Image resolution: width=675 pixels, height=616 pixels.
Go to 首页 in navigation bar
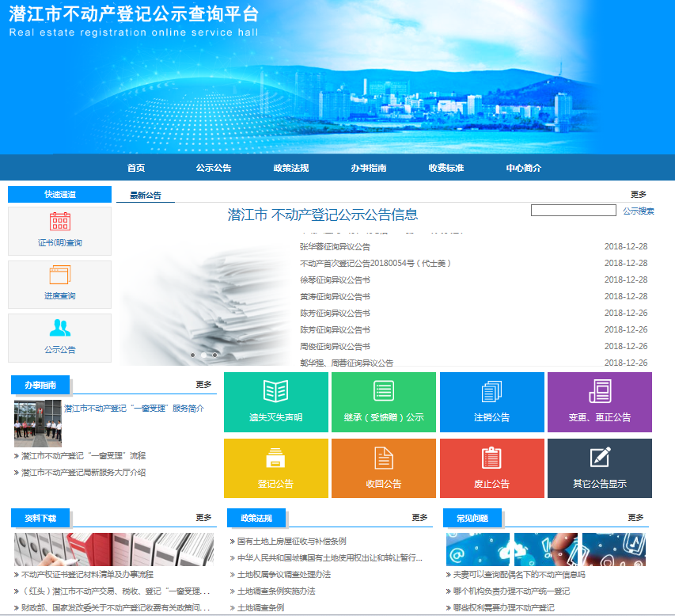click(x=136, y=168)
